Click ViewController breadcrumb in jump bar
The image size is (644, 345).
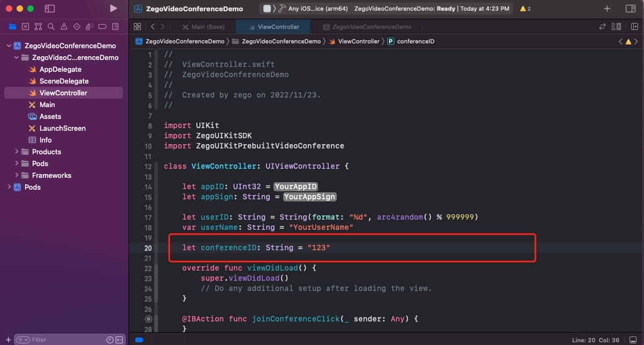point(354,41)
